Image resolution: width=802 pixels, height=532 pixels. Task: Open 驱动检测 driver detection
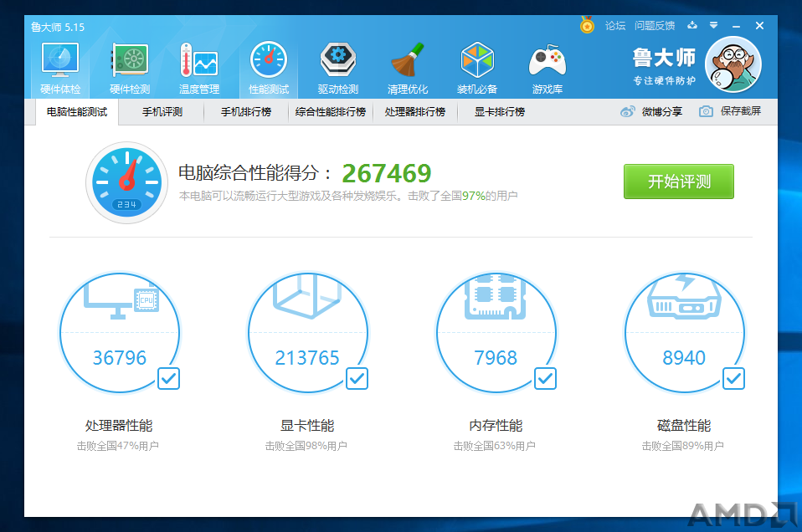[338, 69]
